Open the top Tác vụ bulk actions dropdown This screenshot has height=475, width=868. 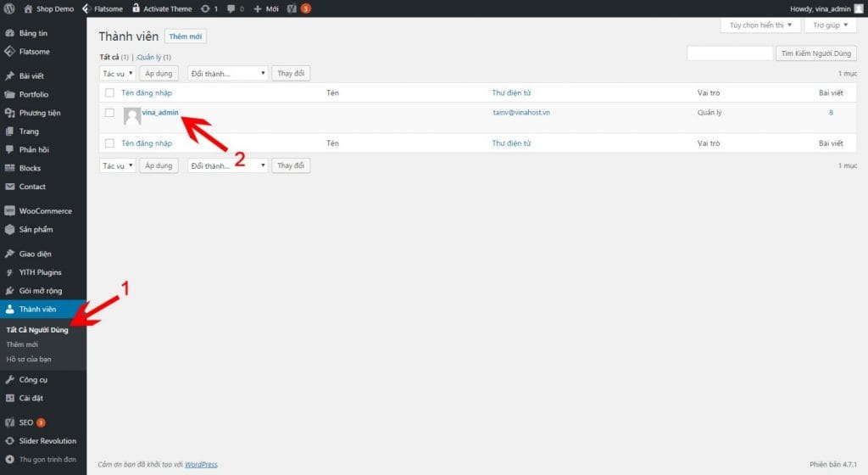pos(117,74)
